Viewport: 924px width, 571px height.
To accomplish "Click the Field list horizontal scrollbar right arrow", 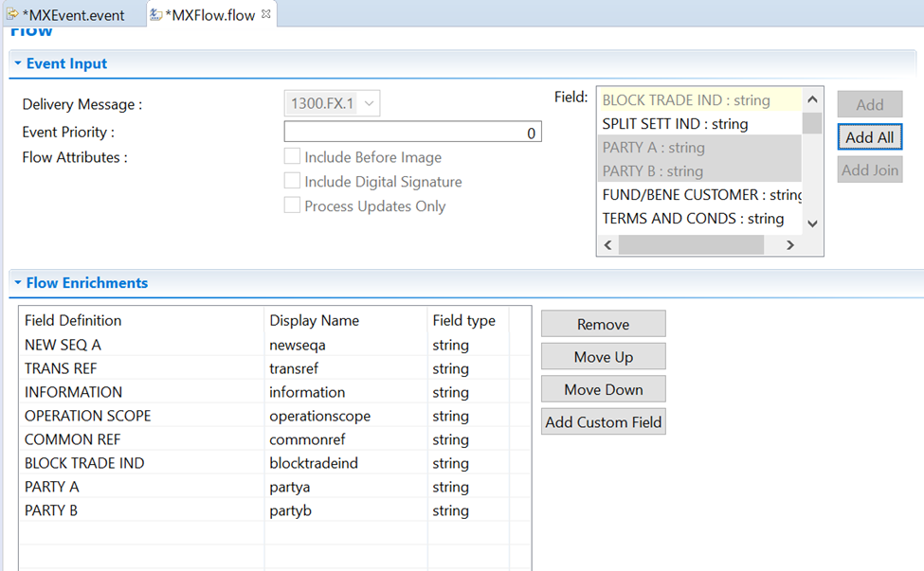I will click(x=789, y=245).
